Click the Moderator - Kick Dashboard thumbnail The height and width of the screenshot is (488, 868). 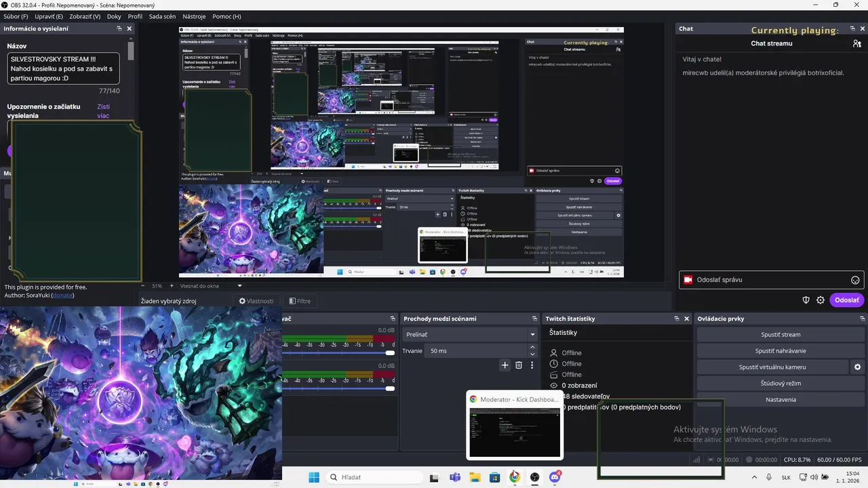515,425
